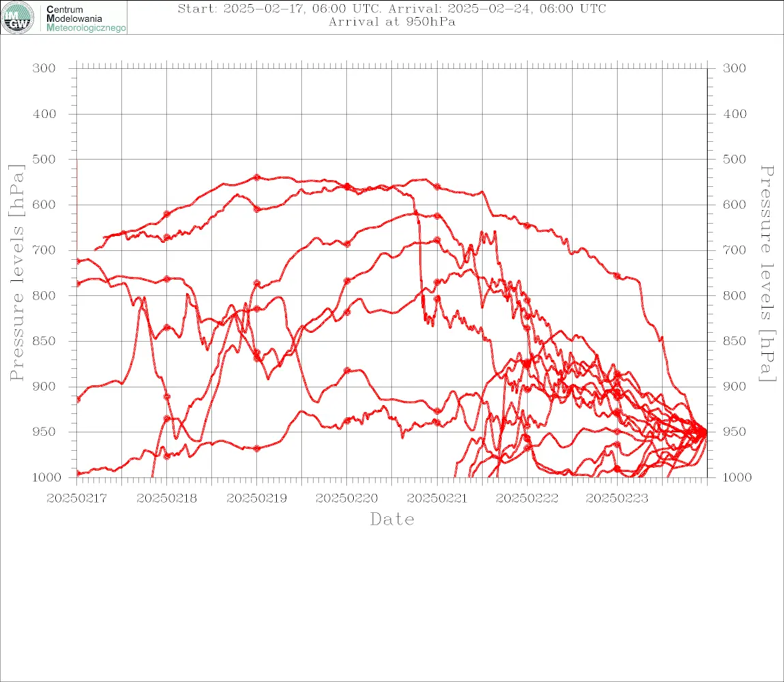The height and width of the screenshot is (682, 784).
Task: Click the upper trajectory marker near 760 hPa on 20250223
Action: tap(617, 276)
